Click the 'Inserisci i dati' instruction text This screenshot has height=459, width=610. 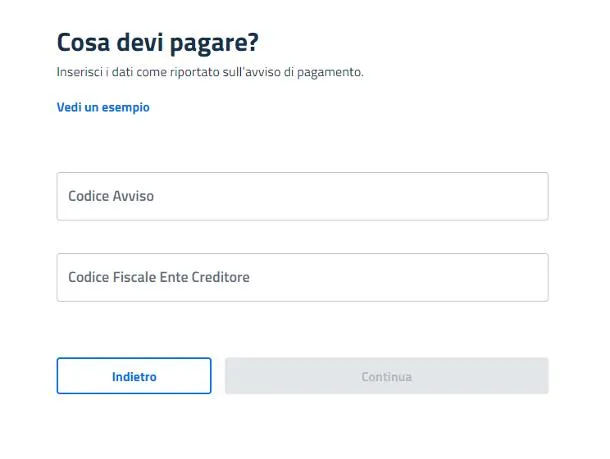tap(210, 72)
